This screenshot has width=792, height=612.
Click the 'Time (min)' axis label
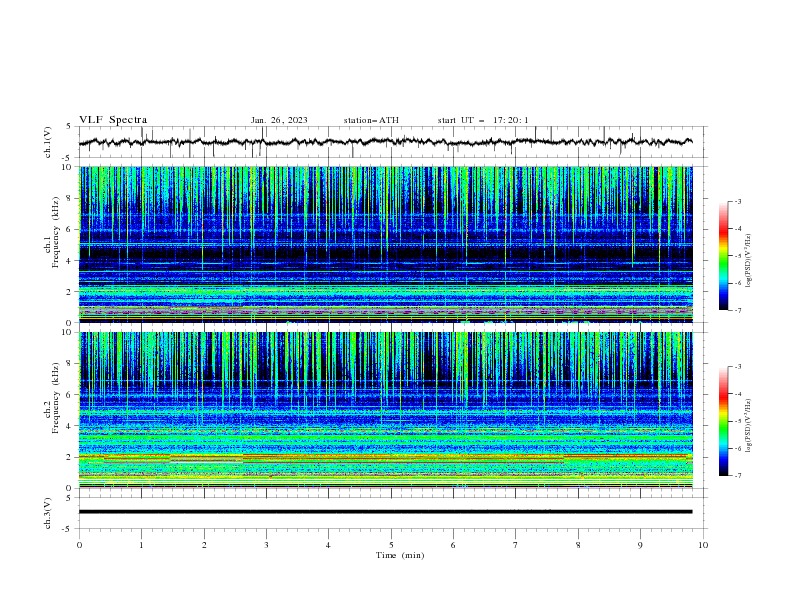point(400,555)
